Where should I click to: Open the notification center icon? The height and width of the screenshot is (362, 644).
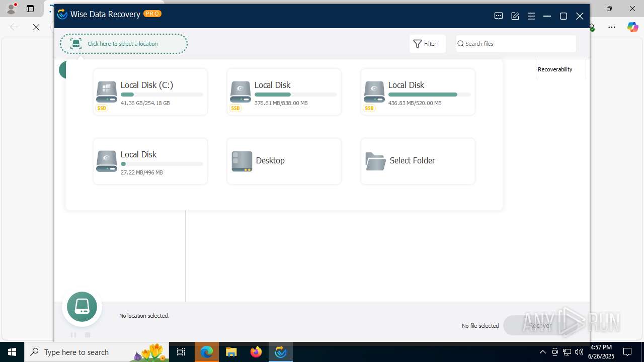(x=627, y=352)
